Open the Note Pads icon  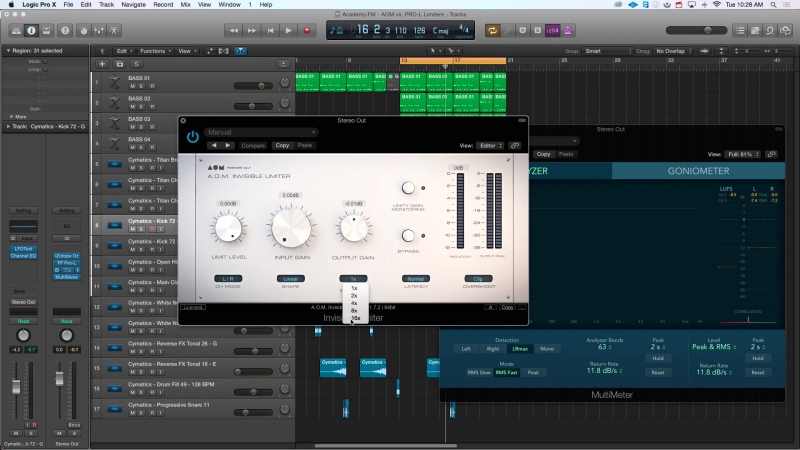[755, 31]
